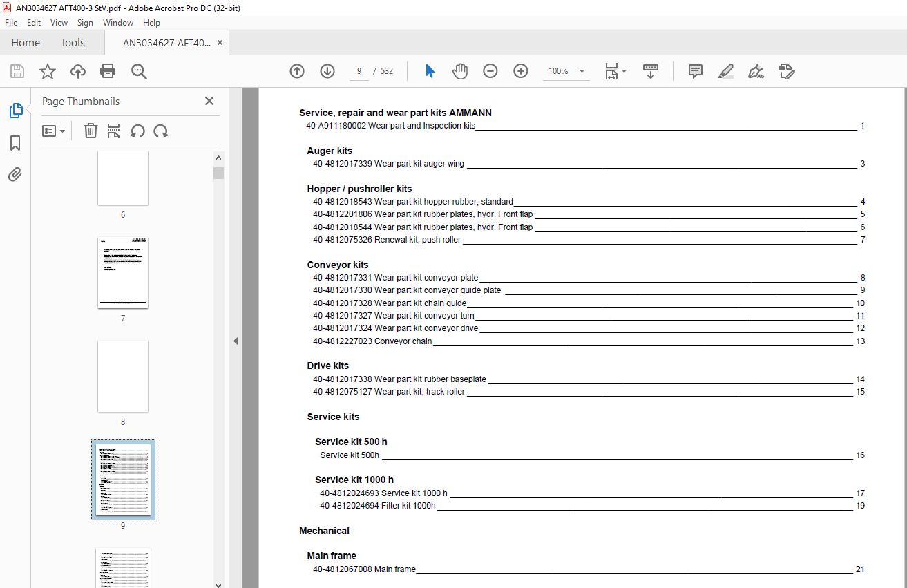Go to previous page arrow icon
This screenshot has height=588, width=907.
[297, 71]
